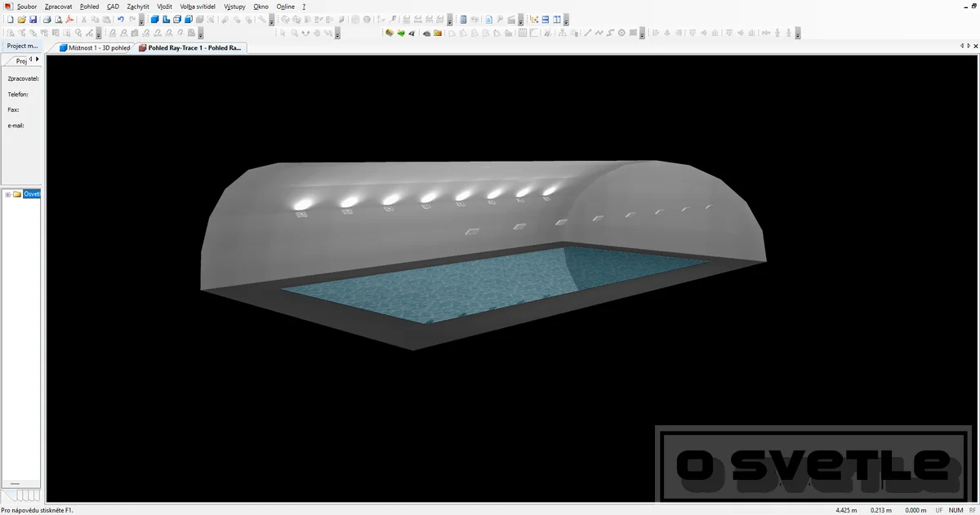This screenshot has height=515, width=980.
Task: Arrange windows horizontally icon
Action: click(x=546, y=20)
